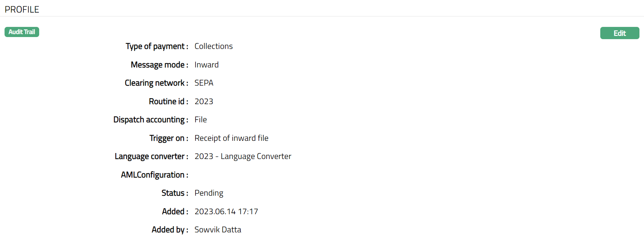Click the 2023 - Language Converter value

(243, 156)
